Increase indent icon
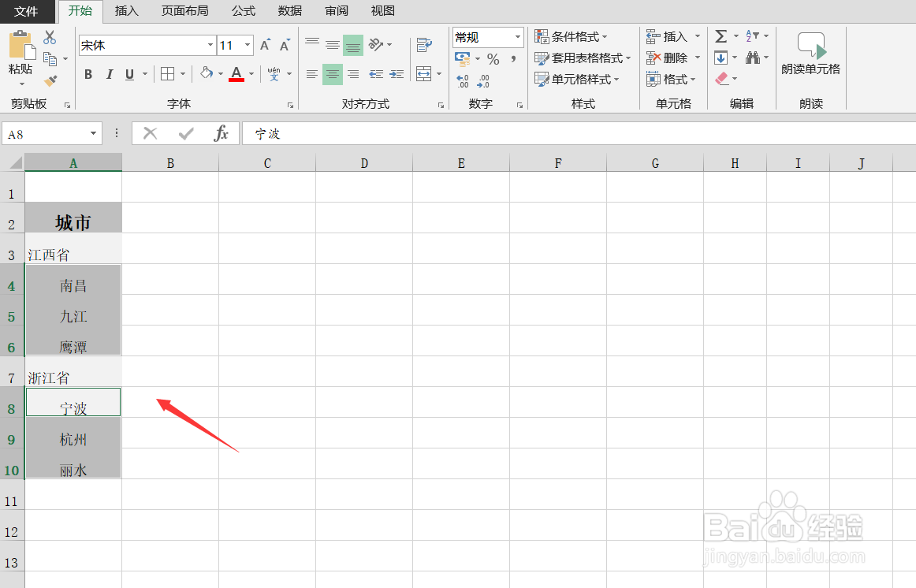 click(x=397, y=74)
